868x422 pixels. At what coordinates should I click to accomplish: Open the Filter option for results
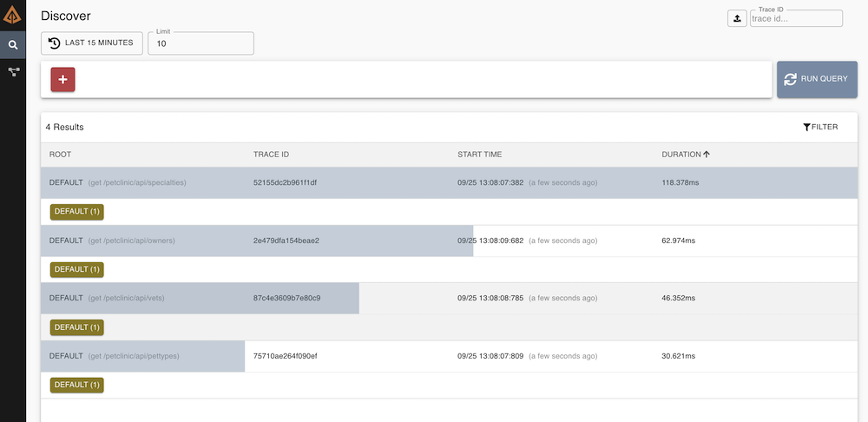820,127
